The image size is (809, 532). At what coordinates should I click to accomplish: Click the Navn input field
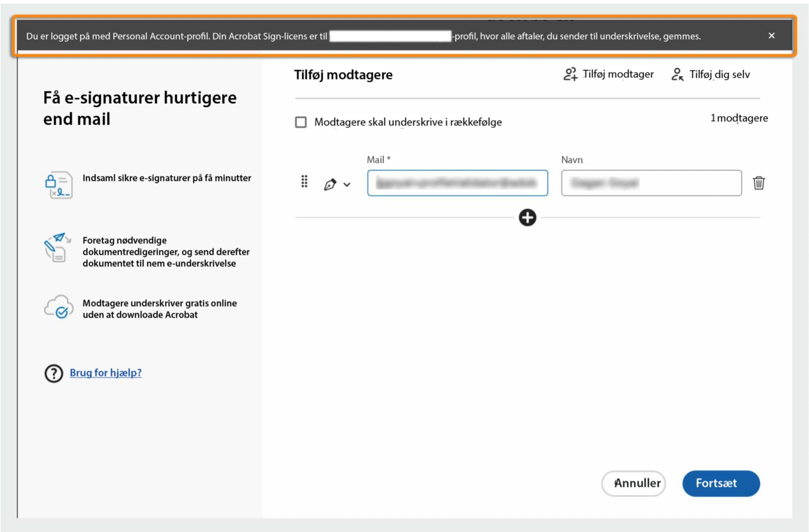pyautogui.click(x=651, y=183)
